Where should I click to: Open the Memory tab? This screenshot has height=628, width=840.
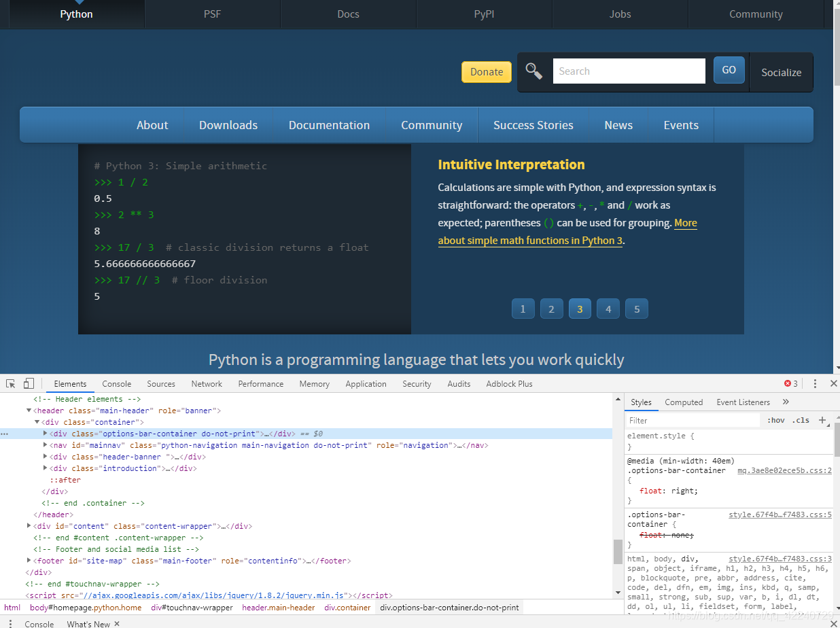[315, 384]
